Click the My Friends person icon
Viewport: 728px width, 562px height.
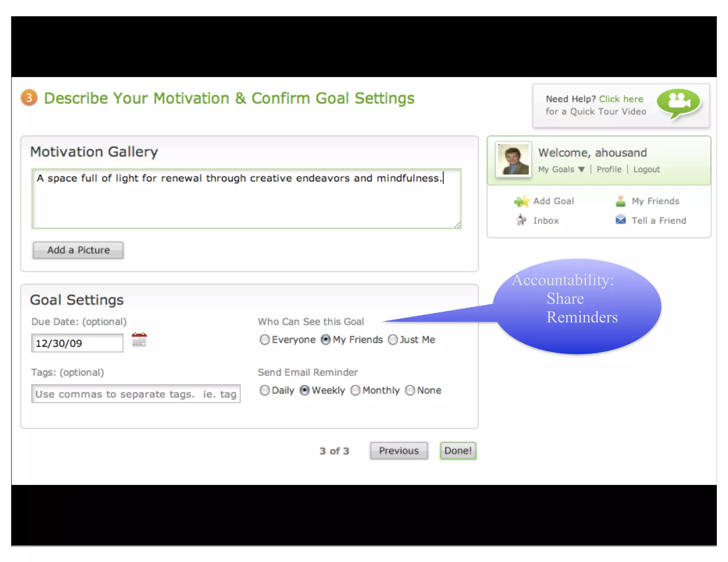click(620, 201)
